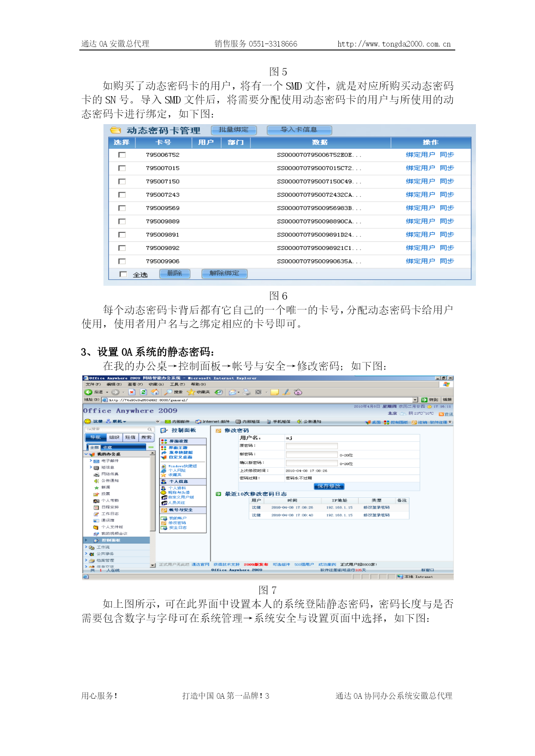Tick the checkbox for card 795007243
Image resolution: width=535 pixels, height=756 pixels.
click(122, 195)
